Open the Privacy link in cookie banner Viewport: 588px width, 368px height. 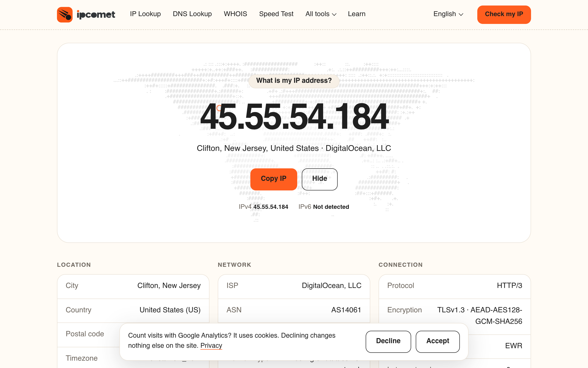(x=211, y=346)
